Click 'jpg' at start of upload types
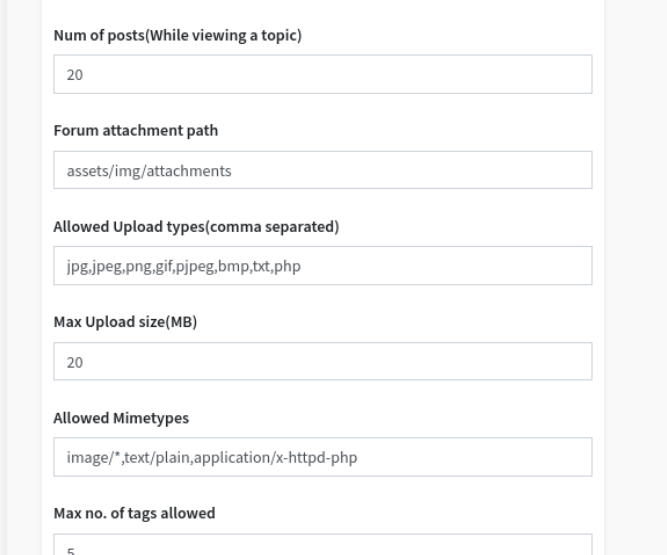This screenshot has height=555, width=667. [x=76, y=267]
